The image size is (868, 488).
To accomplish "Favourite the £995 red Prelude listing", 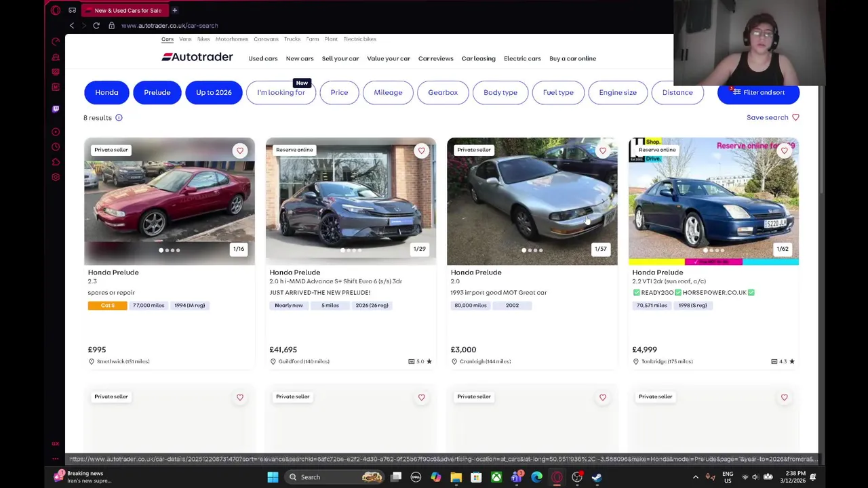I will tap(240, 150).
